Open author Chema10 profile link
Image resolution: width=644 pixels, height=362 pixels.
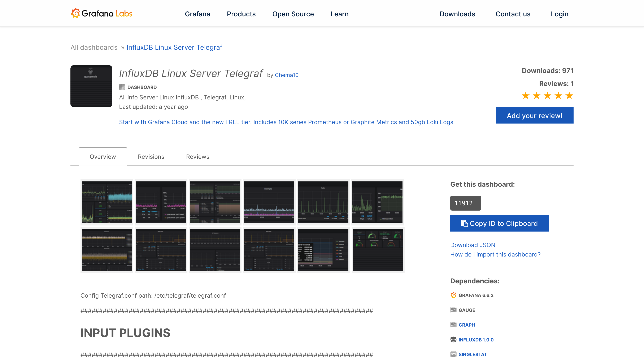287,75
